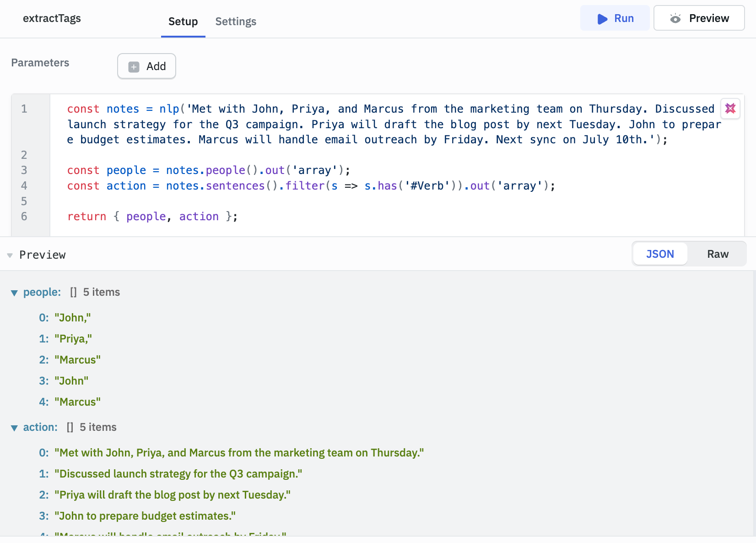Select "Discussed launch strategy" action result
The width and height of the screenshot is (756, 543).
click(x=178, y=474)
